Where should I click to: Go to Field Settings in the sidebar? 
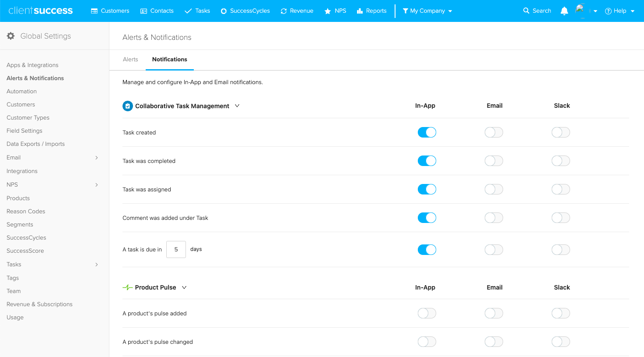pyautogui.click(x=24, y=131)
